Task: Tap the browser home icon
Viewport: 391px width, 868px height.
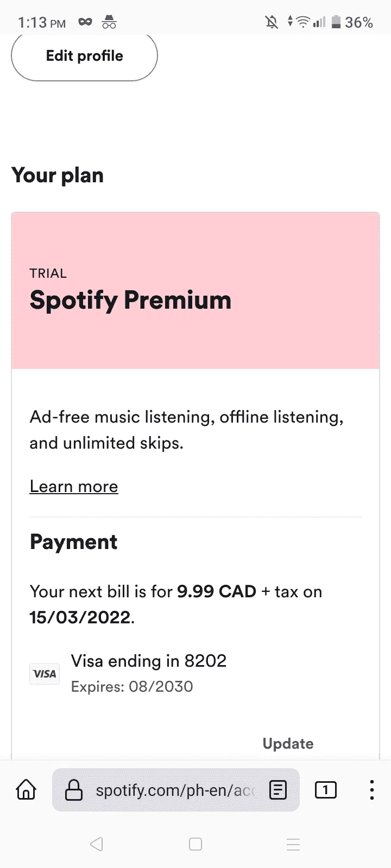Action: tap(26, 790)
